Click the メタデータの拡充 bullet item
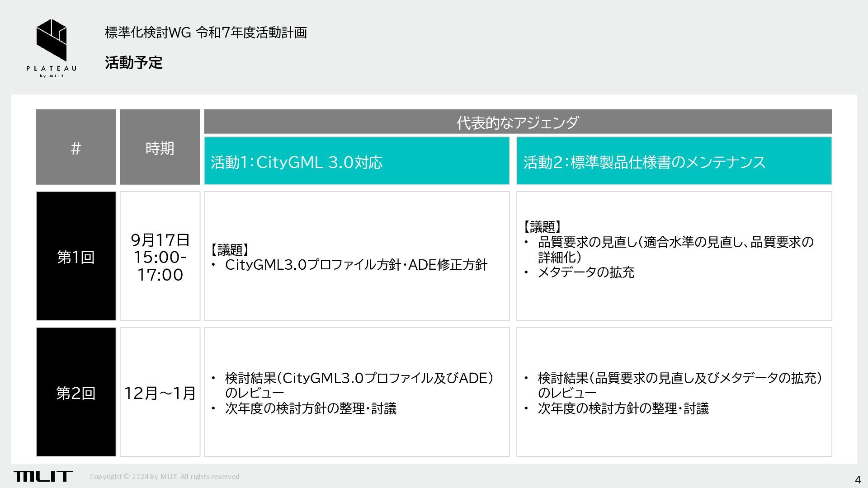Image resolution: width=868 pixels, height=488 pixels. [x=585, y=272]
